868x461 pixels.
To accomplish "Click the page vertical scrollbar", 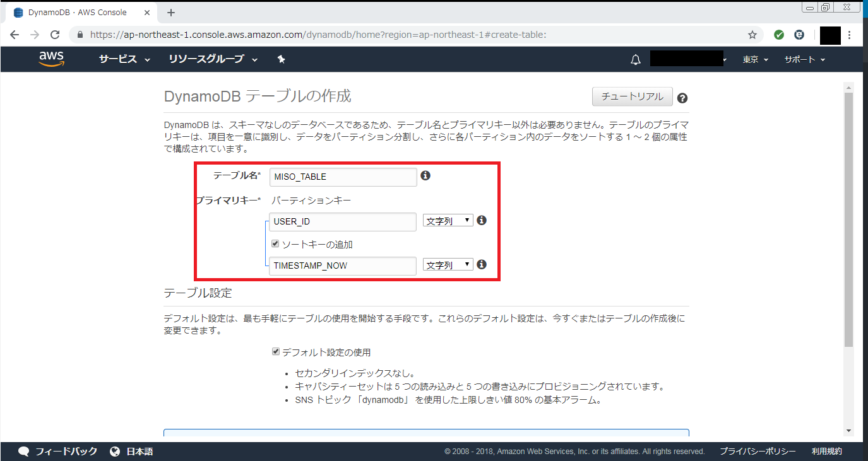I will [x=848, y=221].
